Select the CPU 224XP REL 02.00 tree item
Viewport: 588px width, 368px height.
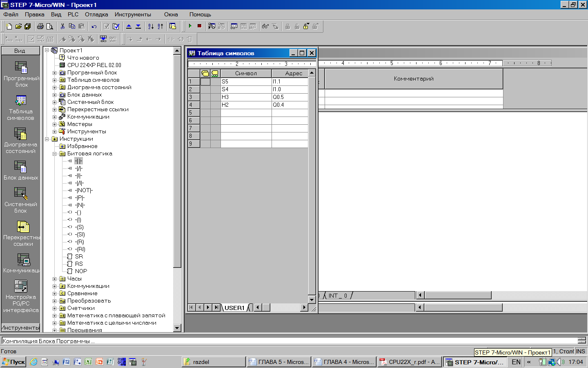(x=94, y=65)
